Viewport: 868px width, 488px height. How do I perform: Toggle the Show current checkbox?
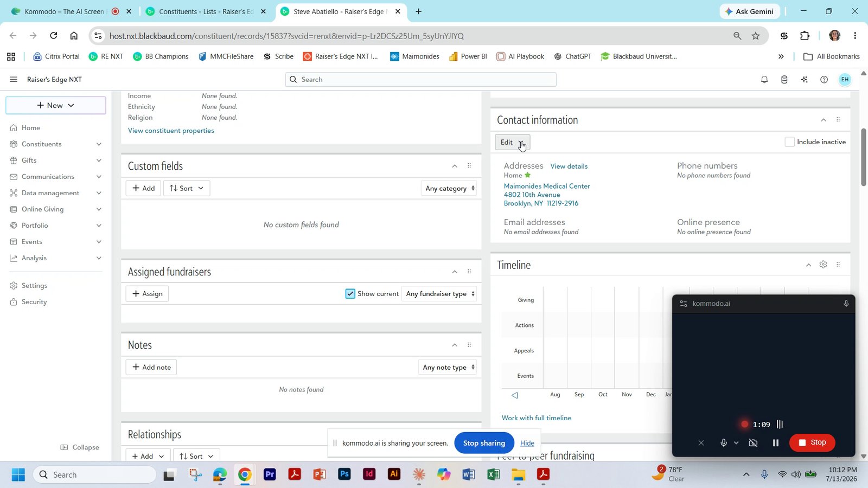tap(350, 294)
